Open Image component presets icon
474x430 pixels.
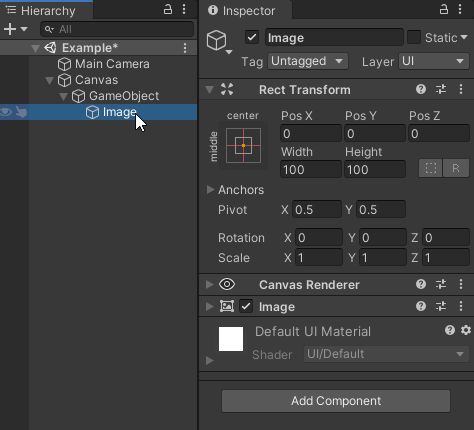(441, 306)
